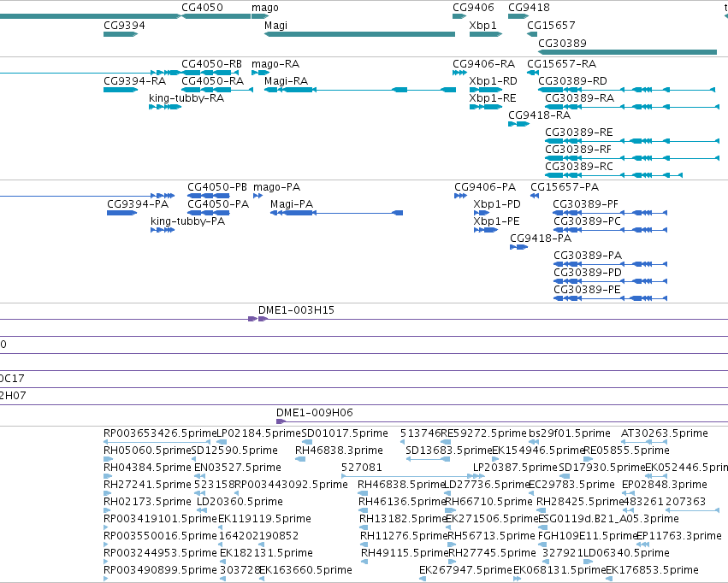Click the CG9406 gene label

(473, 8)
